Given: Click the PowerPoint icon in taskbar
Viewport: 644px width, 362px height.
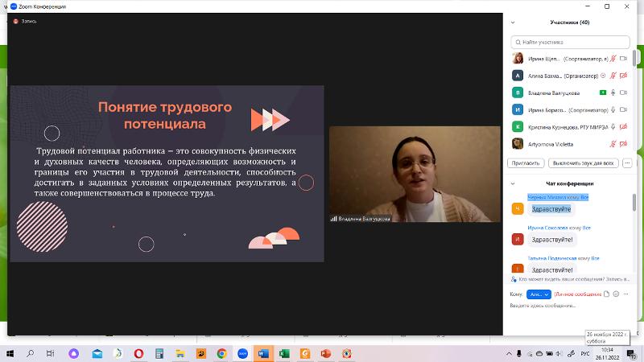Looking at the screenshot, I should point(326,353).
